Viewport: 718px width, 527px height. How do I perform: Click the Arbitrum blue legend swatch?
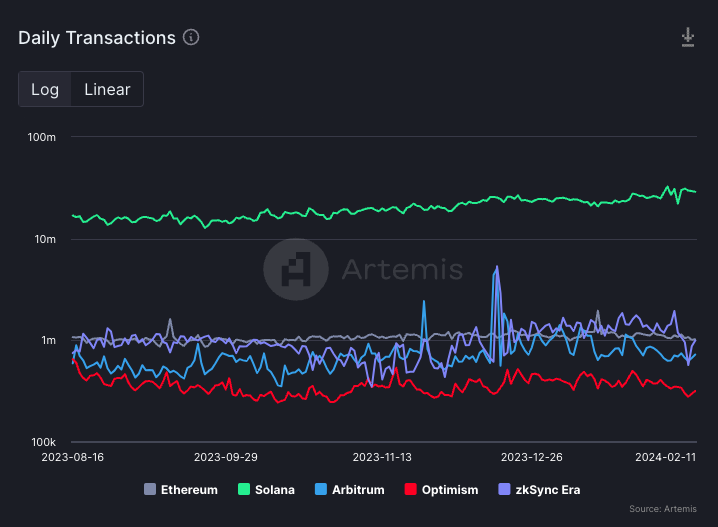click(320, 490)
